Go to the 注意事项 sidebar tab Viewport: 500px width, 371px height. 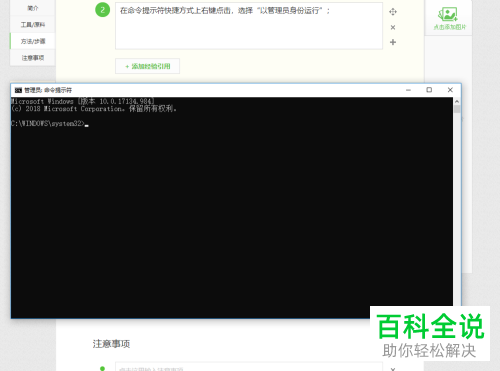pos(32,58)
